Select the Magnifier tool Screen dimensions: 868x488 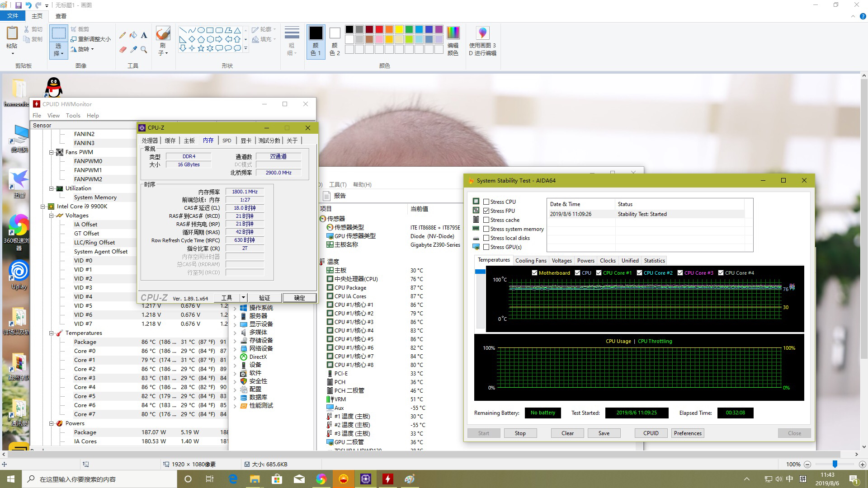pos(144,50)
